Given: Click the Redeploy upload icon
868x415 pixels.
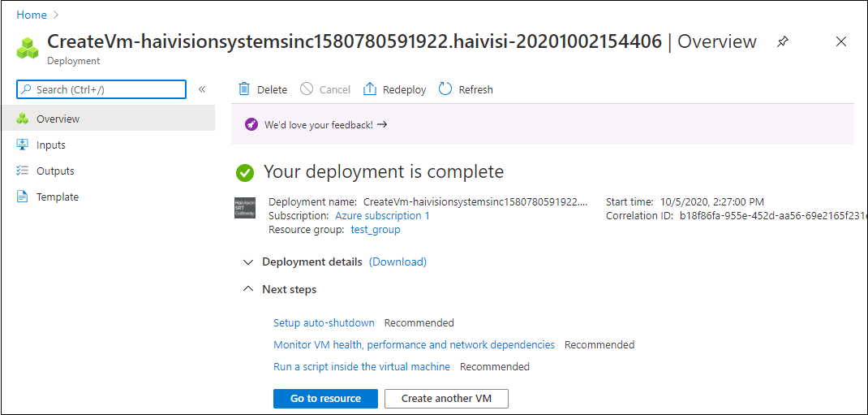Looking at the screenshot, I should (x=370, y=89).
